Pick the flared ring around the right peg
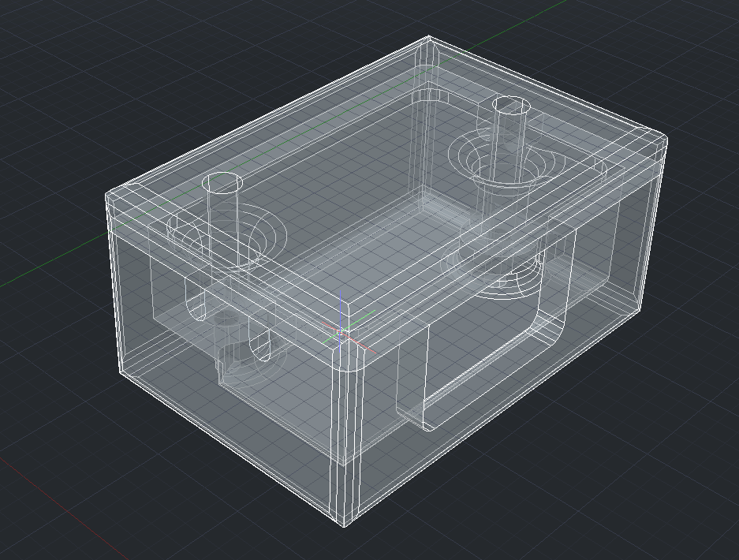This screenshot has width=739, height=560. pyautogui.click(x=506, y=158)
